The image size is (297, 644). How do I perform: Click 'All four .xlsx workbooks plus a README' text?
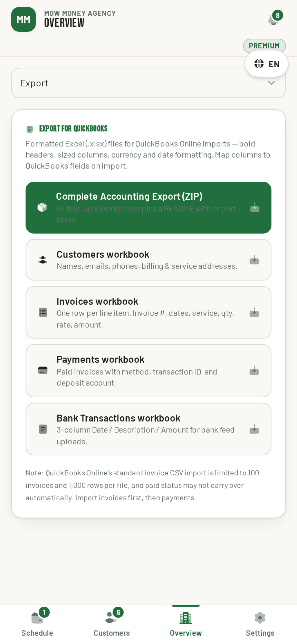pos(146,214)
